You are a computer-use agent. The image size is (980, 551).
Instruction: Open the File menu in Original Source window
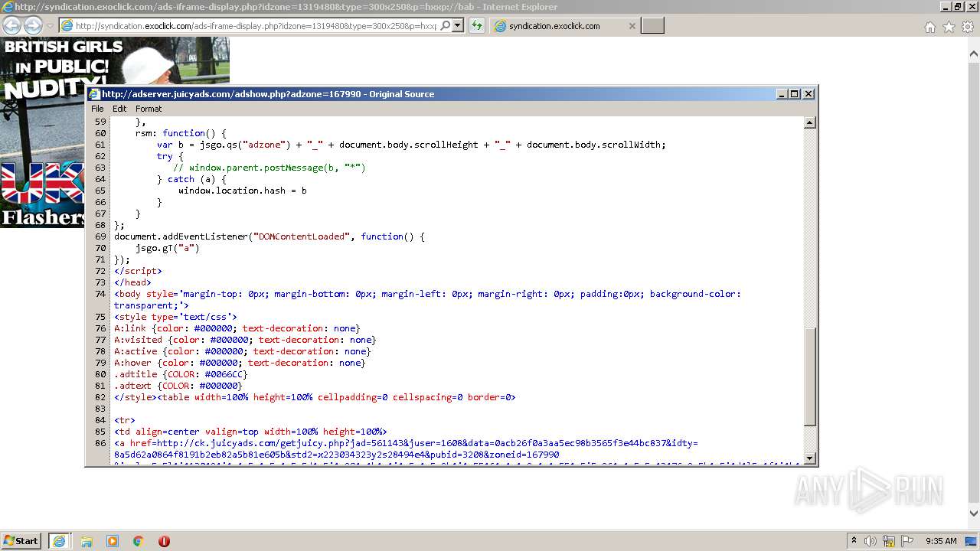coord(97,109)
